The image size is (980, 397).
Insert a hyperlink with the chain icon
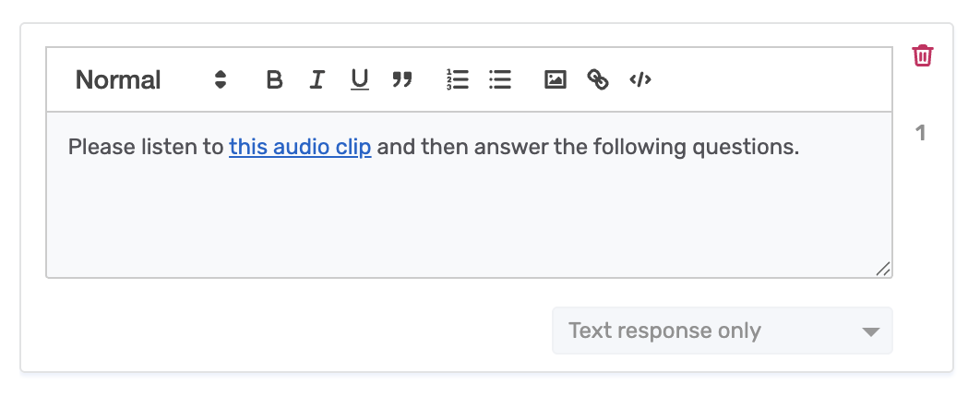(x=598, y=80)
